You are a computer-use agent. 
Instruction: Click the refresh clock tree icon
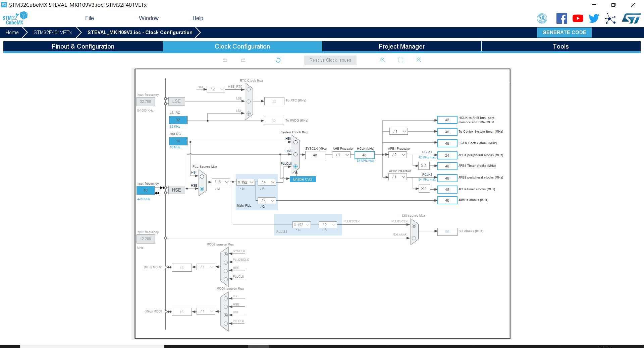coord(278,60)
